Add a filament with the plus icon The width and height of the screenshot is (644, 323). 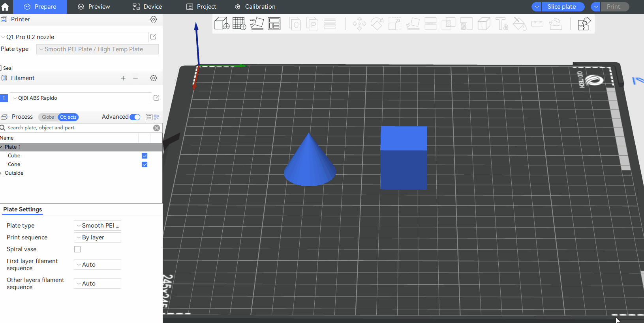point(123,78)
